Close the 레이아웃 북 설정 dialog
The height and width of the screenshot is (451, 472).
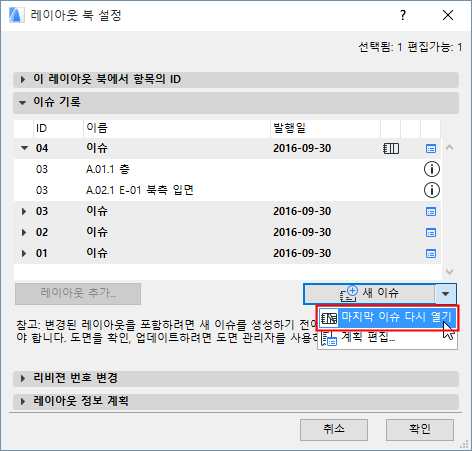pyautogui.click(x=448, y=15)
